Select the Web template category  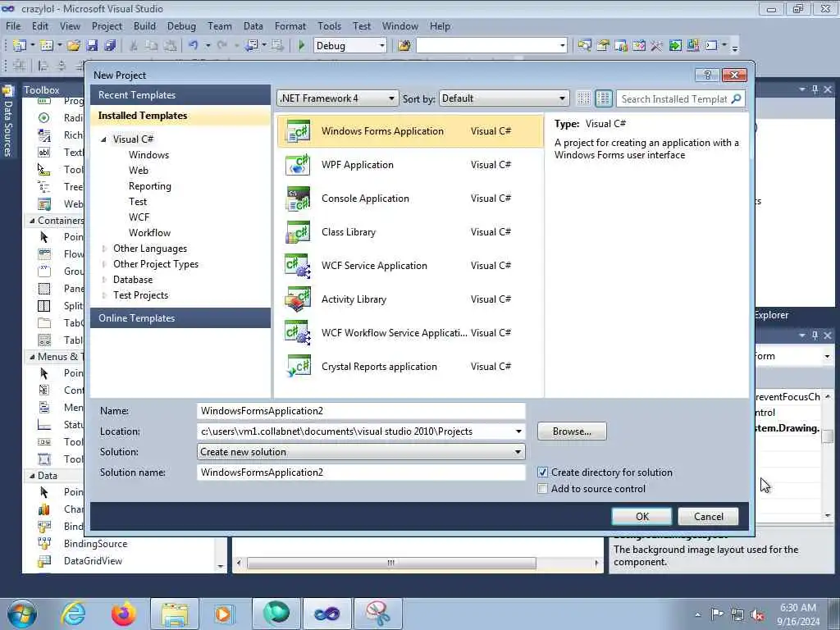138,171
